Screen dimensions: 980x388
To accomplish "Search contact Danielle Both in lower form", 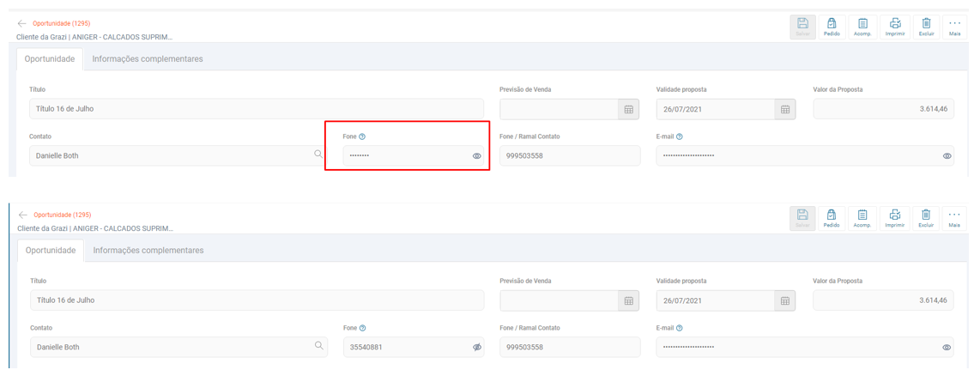I will (x=319, y=346).
